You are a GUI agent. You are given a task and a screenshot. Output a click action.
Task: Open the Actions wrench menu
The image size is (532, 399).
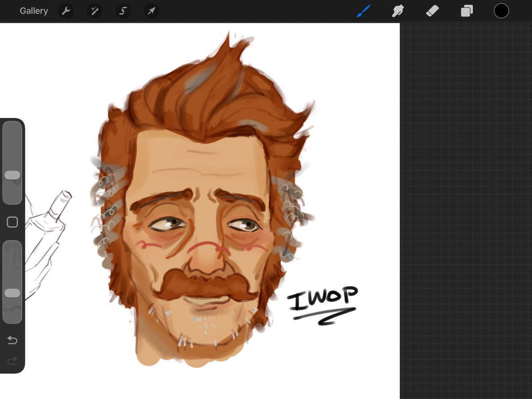(66, 11)
